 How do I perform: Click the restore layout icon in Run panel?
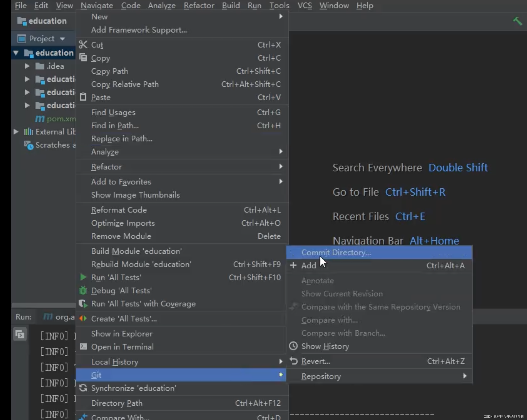coord(20,334)
